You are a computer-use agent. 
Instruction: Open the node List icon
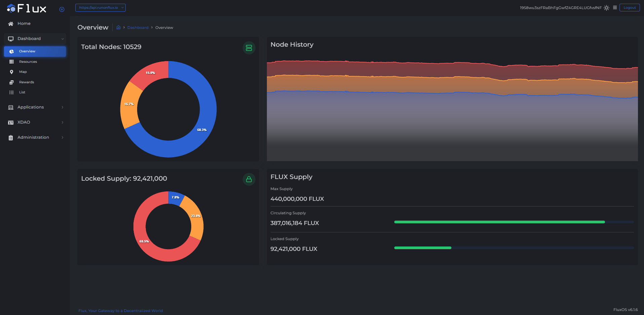tap(11, 92)
